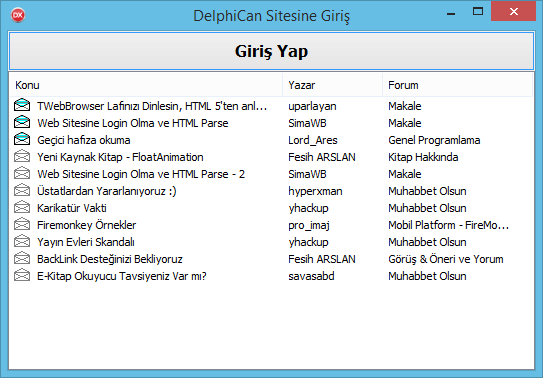Viewport: 543px width, 378px height.
Task: Click envelope icon for TWebBrowser Lafınızı Dinlesin
Action: (x=22, y=105)
